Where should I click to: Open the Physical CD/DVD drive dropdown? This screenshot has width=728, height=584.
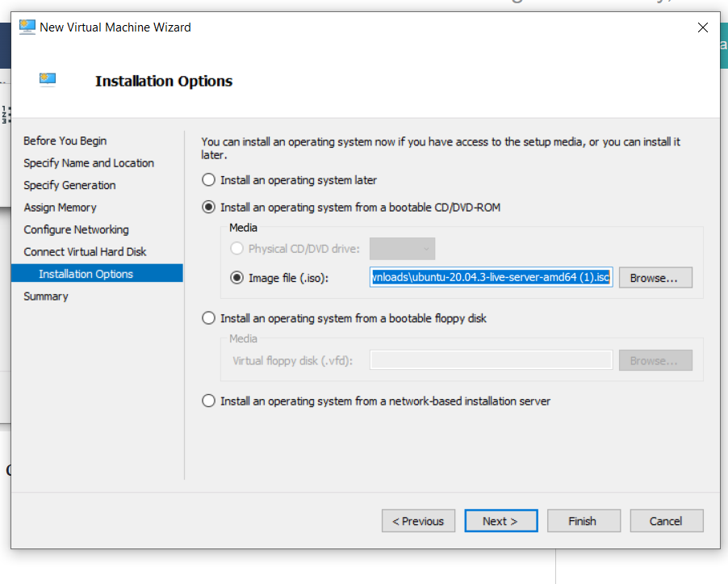pos(402,249)
